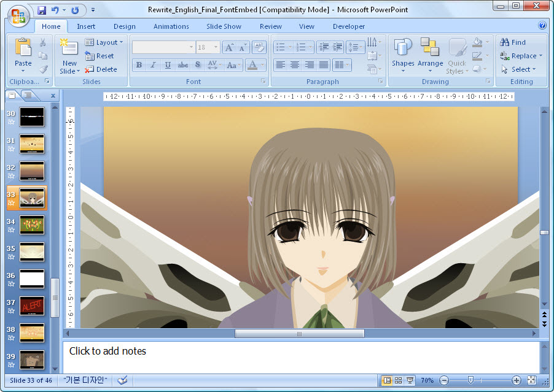Open the font size dropdown
Screen dimensions: 554x392
[x=216, y=47]
